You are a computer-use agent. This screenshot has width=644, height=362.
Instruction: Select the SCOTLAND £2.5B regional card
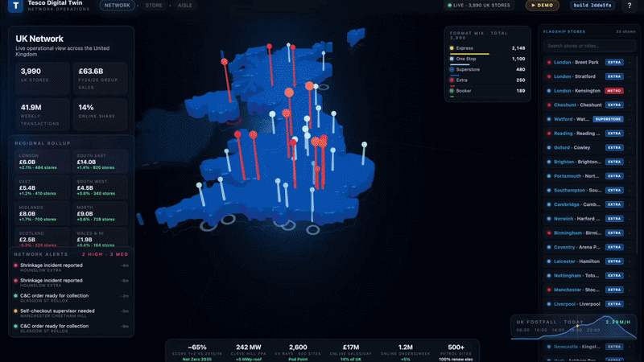pos(43,238)
